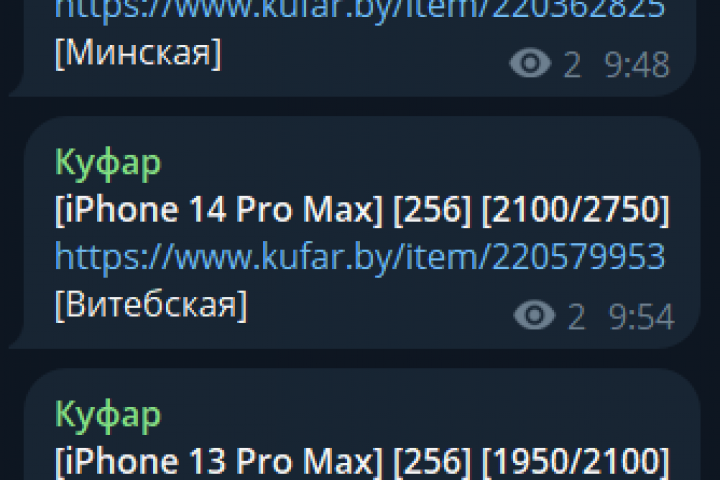Click the view count next to 9:54
Viewport: 720px width, 480px height.
click(576, 316)
